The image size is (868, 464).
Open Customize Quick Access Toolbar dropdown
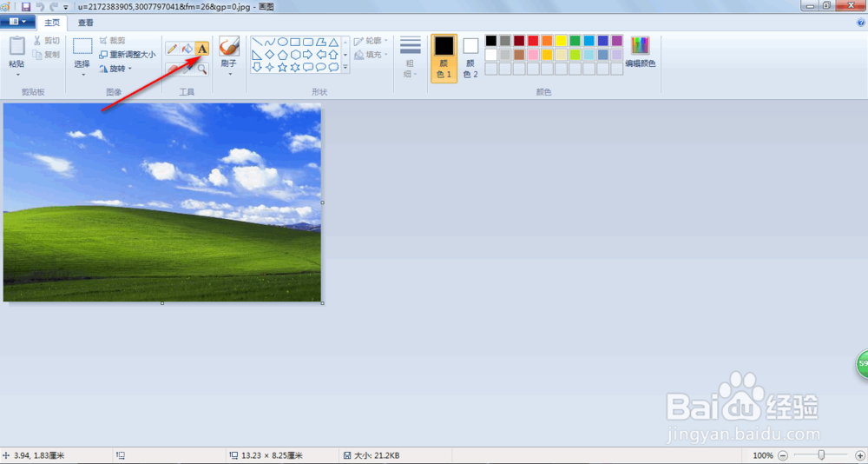(66, 7)
